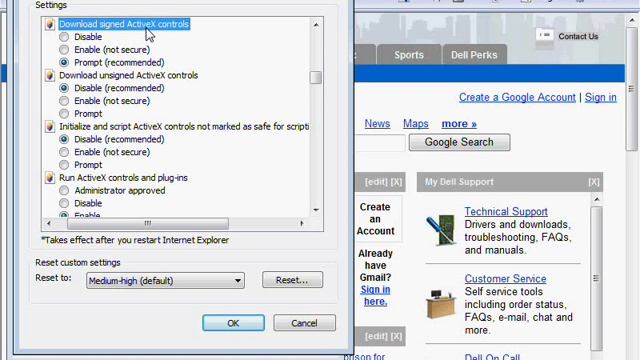640x360 pixels.
Task: Open the Dell On Call link
Action: [492, 356]
